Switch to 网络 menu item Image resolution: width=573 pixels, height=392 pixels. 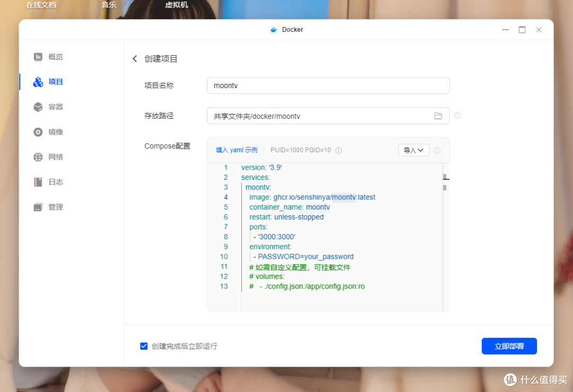click(56, 157)
